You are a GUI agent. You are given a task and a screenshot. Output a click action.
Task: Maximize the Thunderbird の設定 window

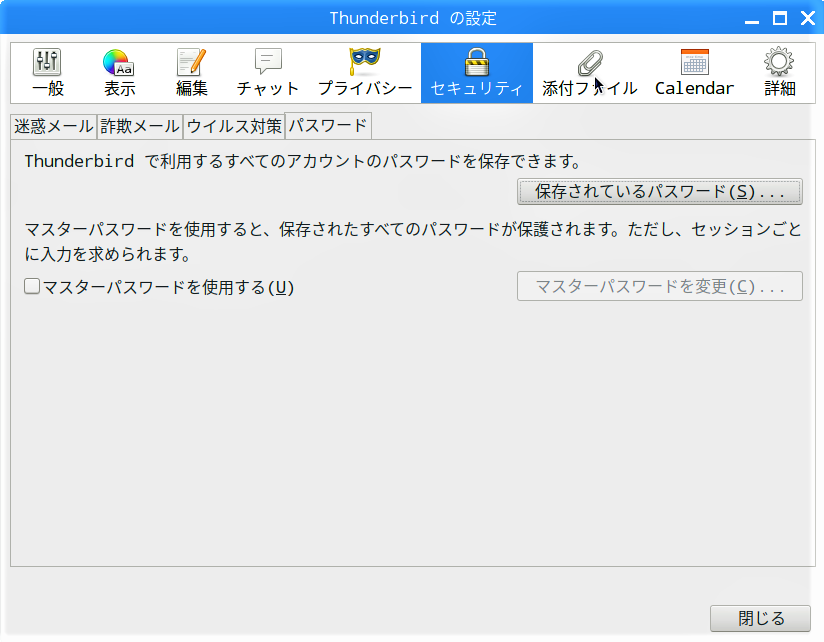point(780,18)
